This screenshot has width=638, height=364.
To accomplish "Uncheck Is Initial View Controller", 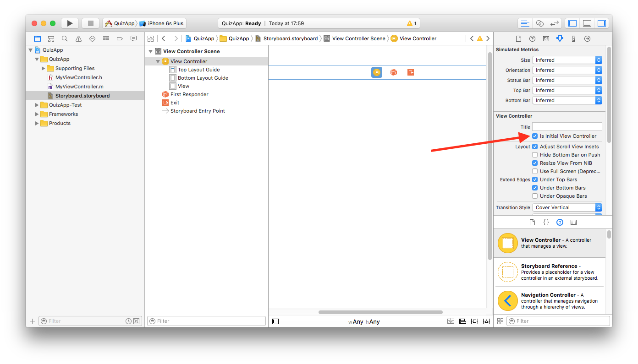I will [x=535, y=136].
